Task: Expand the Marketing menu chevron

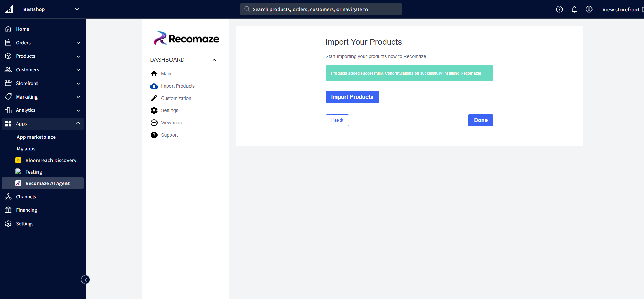Action: 78,97
